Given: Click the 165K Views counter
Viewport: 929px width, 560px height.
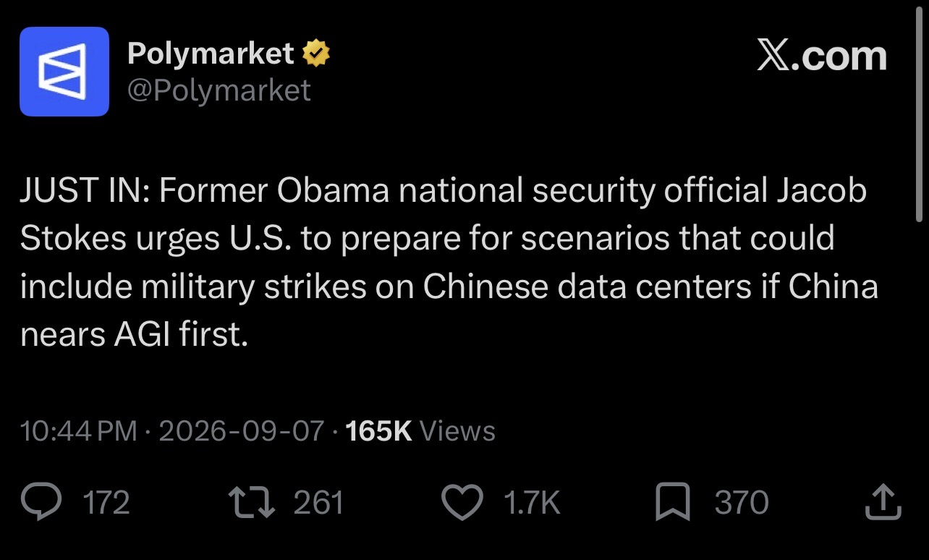Looking at the screenshot, I should [420, 431].
